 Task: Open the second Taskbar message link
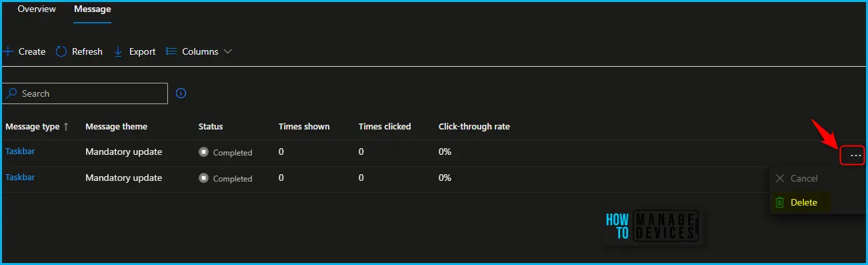point(20,178)
